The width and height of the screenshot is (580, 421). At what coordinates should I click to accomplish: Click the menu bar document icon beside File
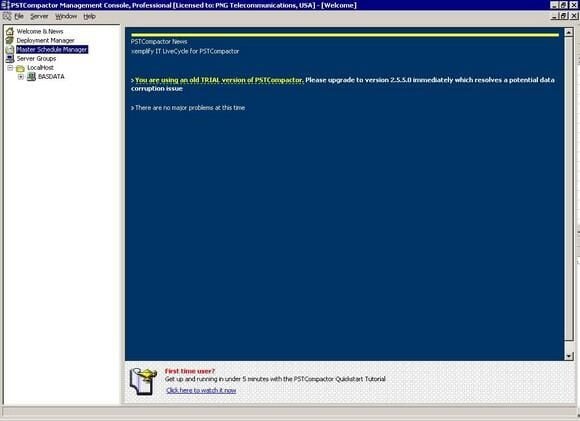coord(7,16)
